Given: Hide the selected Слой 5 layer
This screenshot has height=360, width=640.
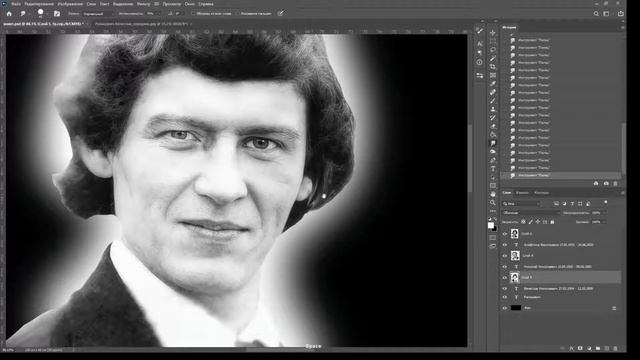Looking at the screenshot, I should (505, 278).
